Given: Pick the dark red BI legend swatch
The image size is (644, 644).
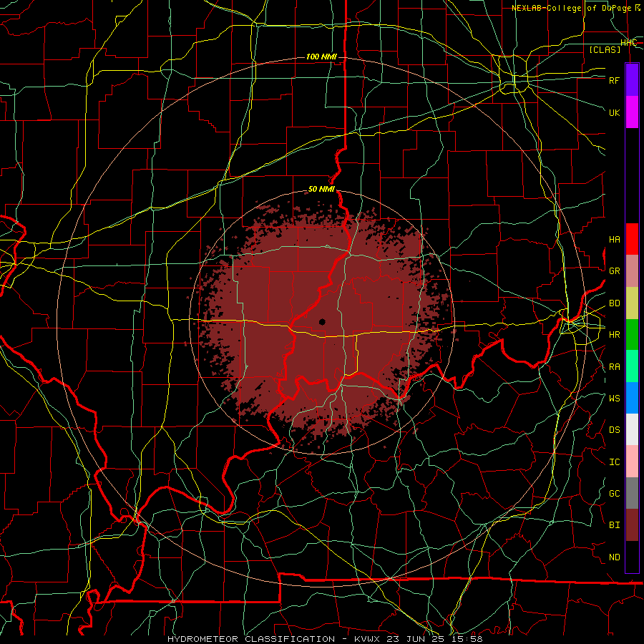Looking at the screenshot, I should coord(632,525).
